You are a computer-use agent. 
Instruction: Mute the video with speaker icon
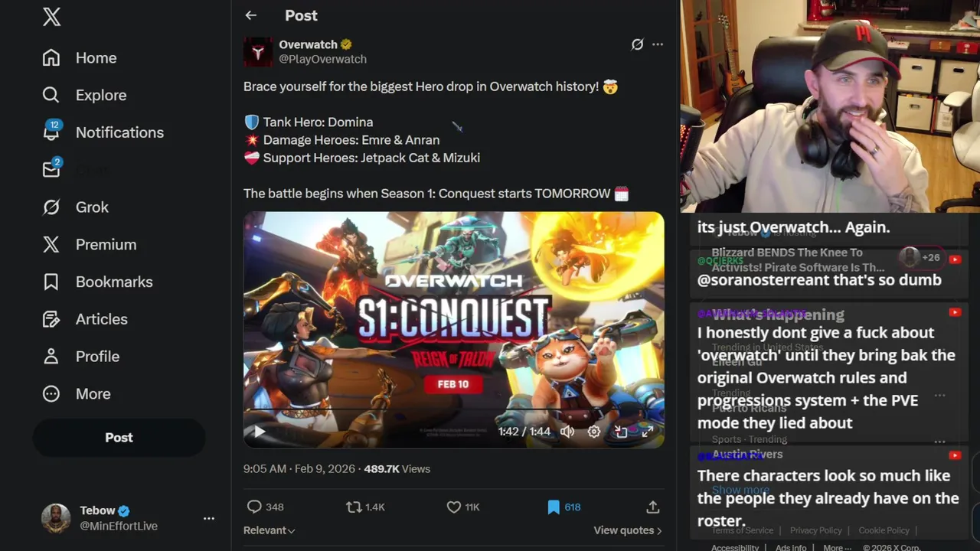click(x=567, y=432)
